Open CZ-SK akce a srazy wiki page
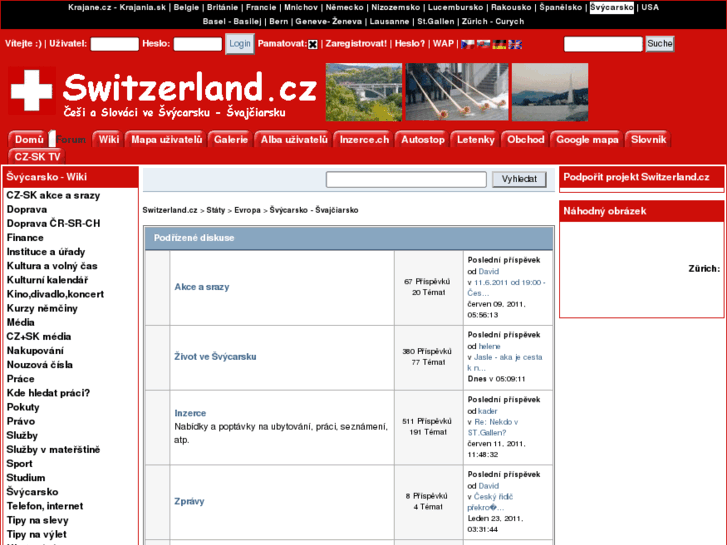Screen dimensions: 727x545 click(x=53, y=195)
